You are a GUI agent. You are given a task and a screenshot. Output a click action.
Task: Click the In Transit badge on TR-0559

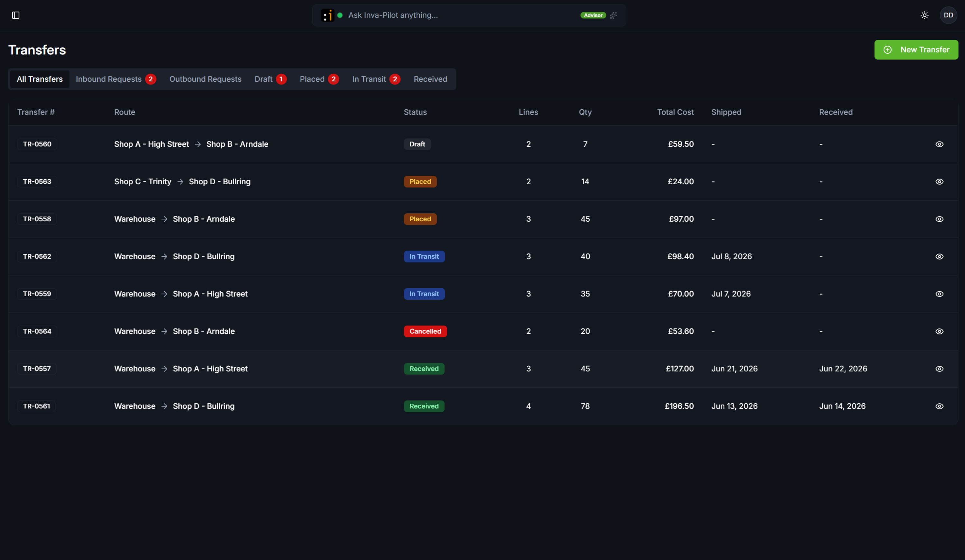(424, 294)
